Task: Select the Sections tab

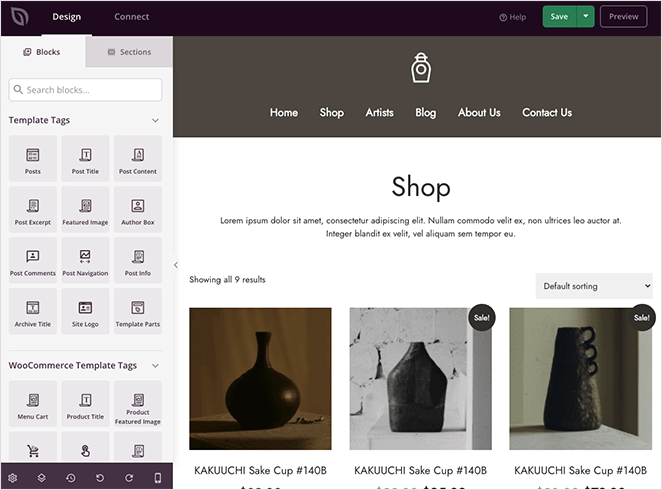Action: 129,52
